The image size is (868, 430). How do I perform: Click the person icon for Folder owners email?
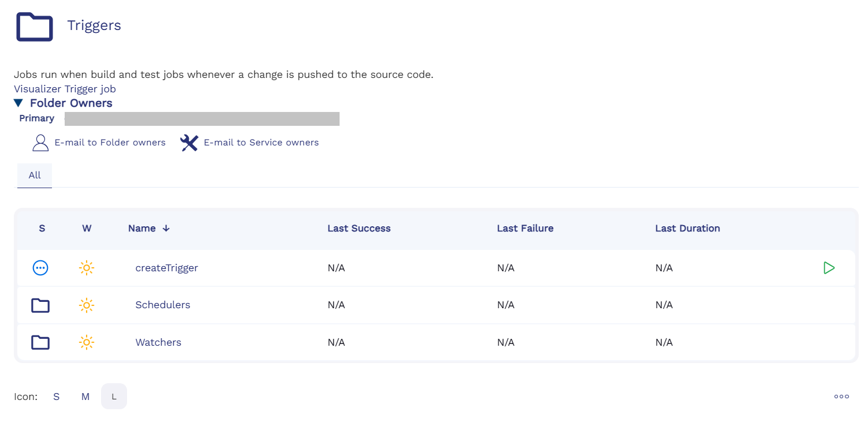(40, 143)
